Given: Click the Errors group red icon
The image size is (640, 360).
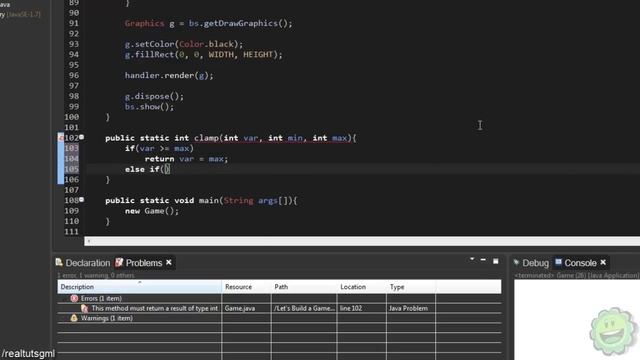Looking at the screenshot, I should (74, 298).
